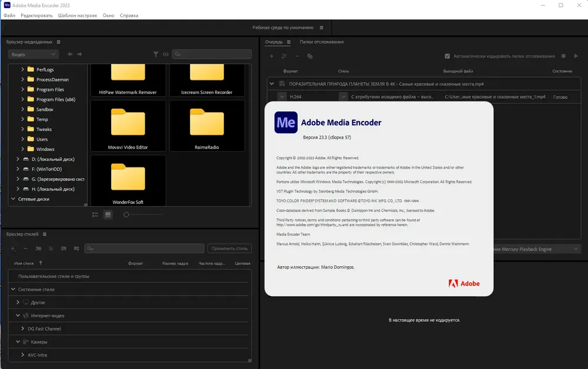This screenshot has width=588, height=369.
Task: Switch Media Browser to list view
Action: tap(95, 214)
